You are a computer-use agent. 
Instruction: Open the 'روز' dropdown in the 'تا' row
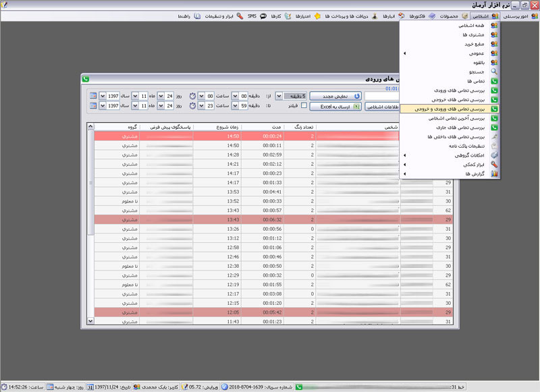[x=161, y=106]
